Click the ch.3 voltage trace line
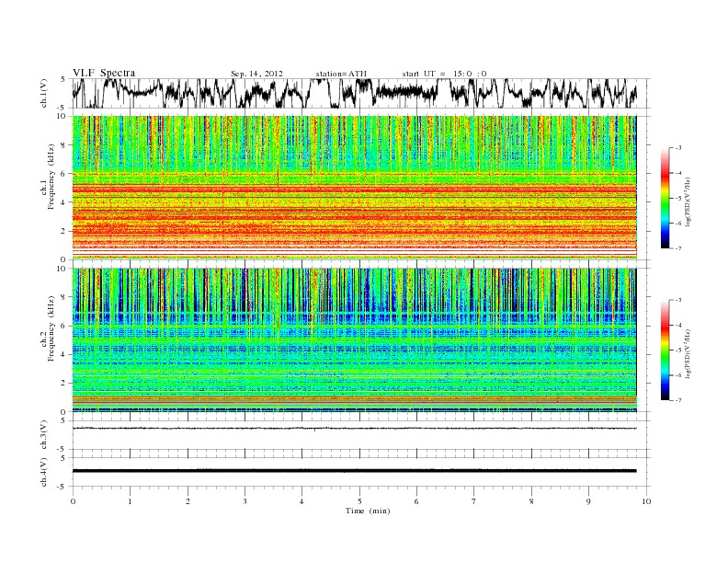The height and width of the screenshot is (563, 728). tap(354, 429)
